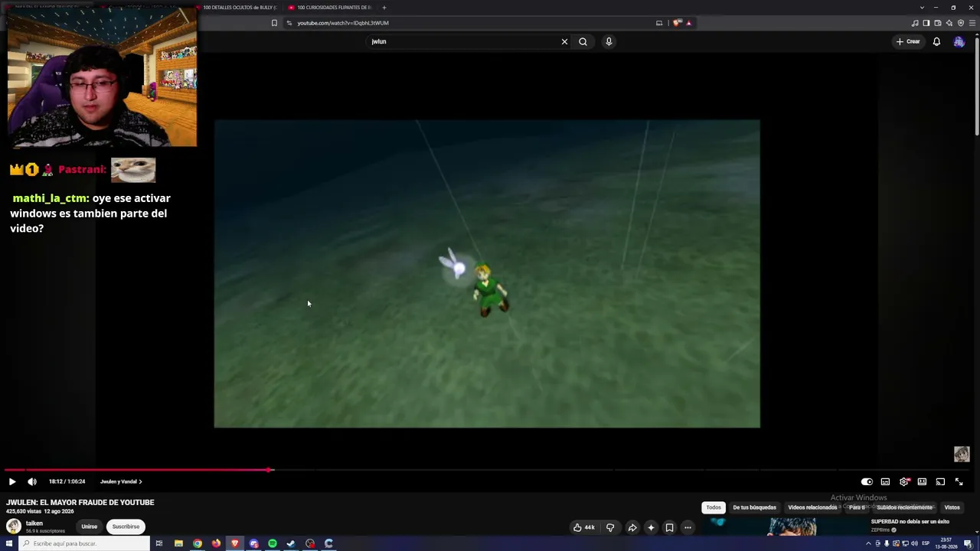Screen dimensions: 980x551
Task: Bookmark this page in the address bar
Action: (x=274, y=23)
